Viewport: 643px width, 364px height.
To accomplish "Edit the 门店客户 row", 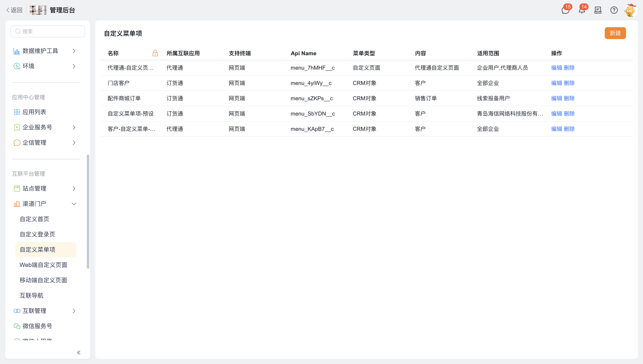I will click(556, 83).
